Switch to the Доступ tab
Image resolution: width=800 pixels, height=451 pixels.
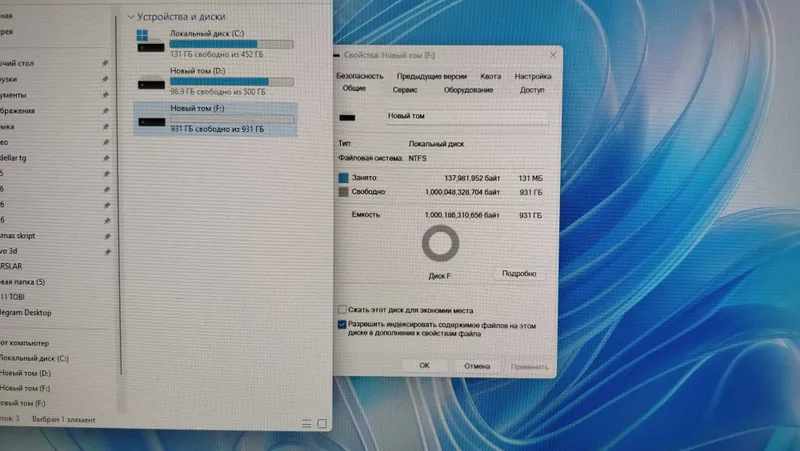pyautogui.click(x=532, y=90)
